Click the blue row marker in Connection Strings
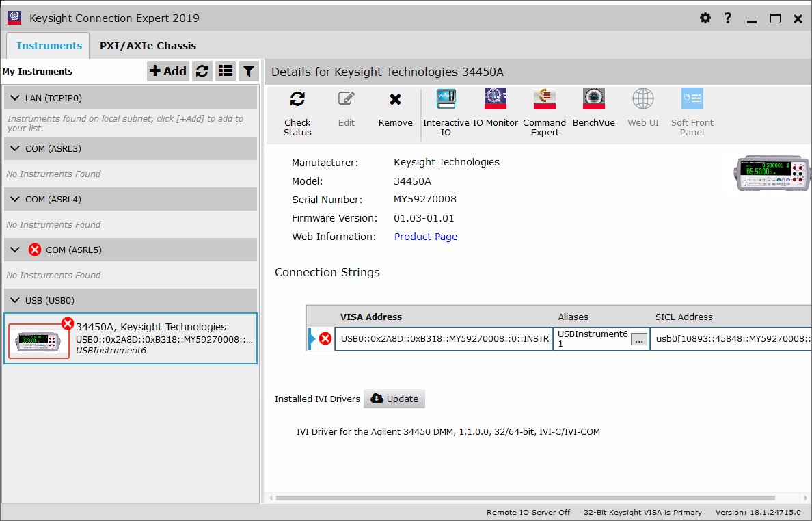 pos(312,338)
